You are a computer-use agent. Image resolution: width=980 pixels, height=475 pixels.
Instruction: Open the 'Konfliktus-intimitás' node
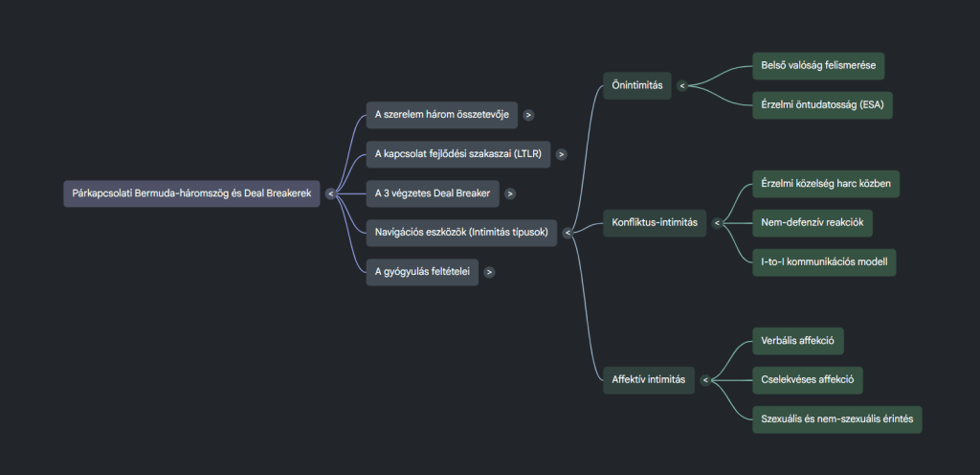655,224
